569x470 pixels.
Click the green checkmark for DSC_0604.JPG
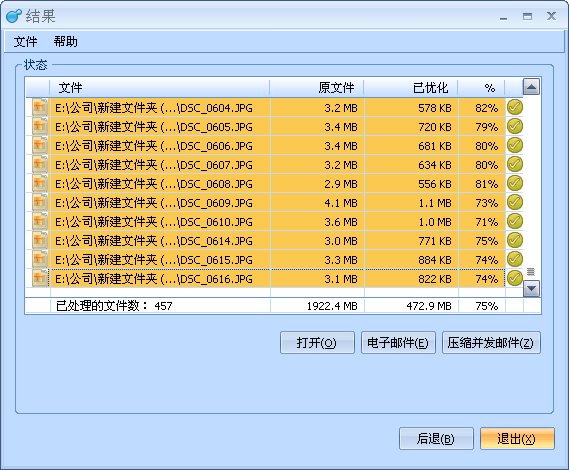tap(515, 107)
